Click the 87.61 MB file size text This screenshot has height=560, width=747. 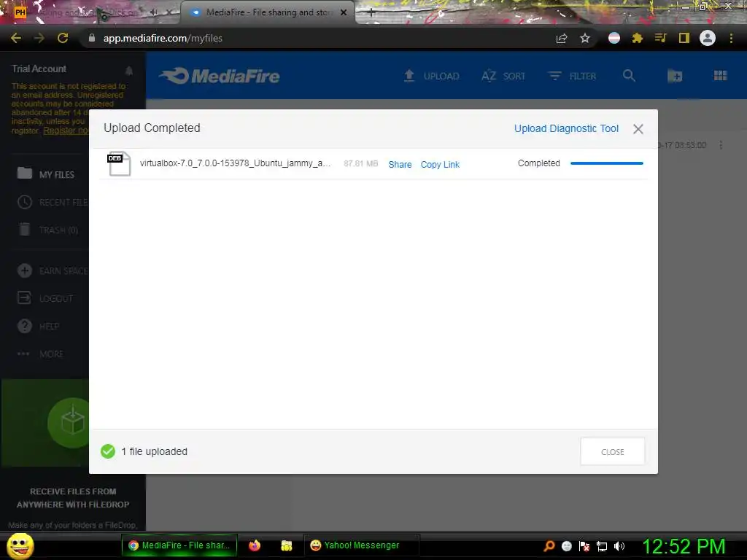[360, 163]
